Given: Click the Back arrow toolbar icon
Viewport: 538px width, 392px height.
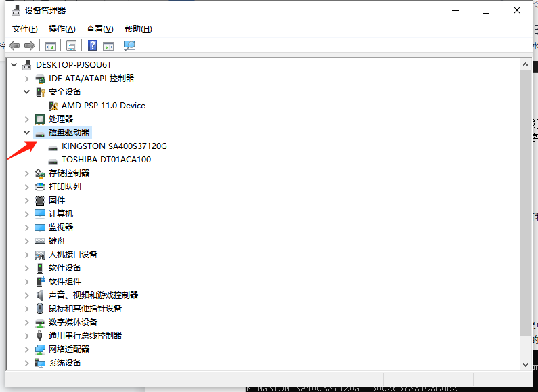Looking at the screenshot, I should point(14,45).
